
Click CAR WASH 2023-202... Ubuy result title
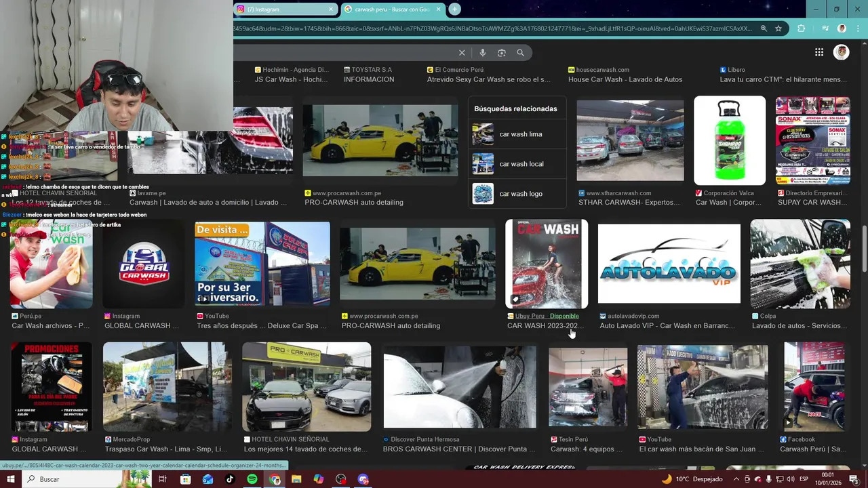[x=545, y=326]
